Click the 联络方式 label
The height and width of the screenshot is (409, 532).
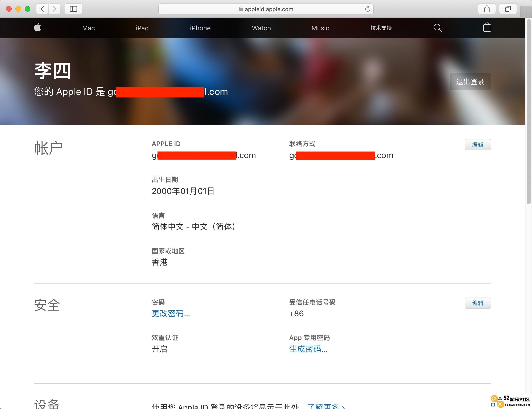pyautogui.click(x=302, y=144)
